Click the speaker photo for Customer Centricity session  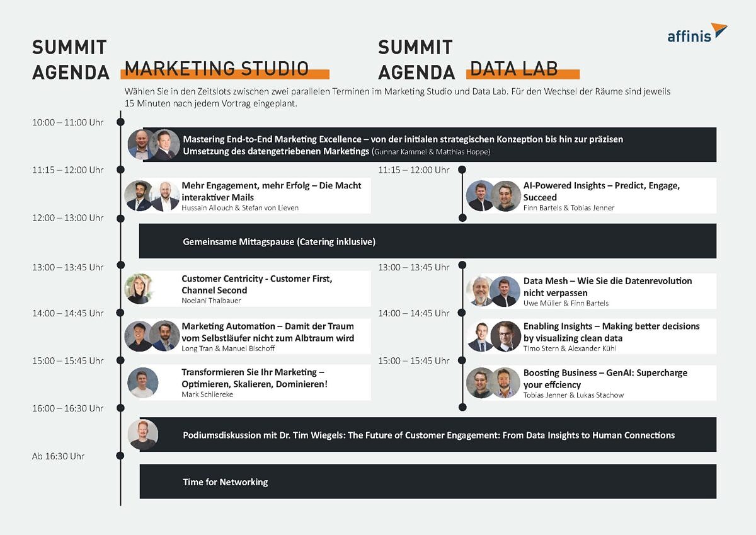pyautogui.click(x=139, y=289)
